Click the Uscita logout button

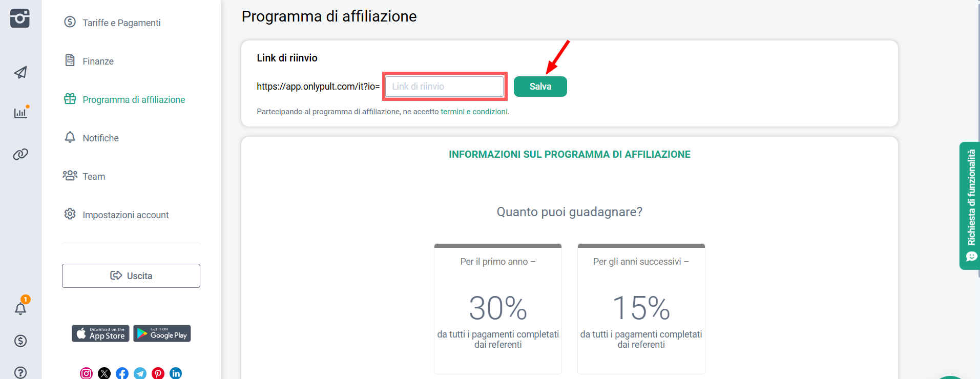131,276
